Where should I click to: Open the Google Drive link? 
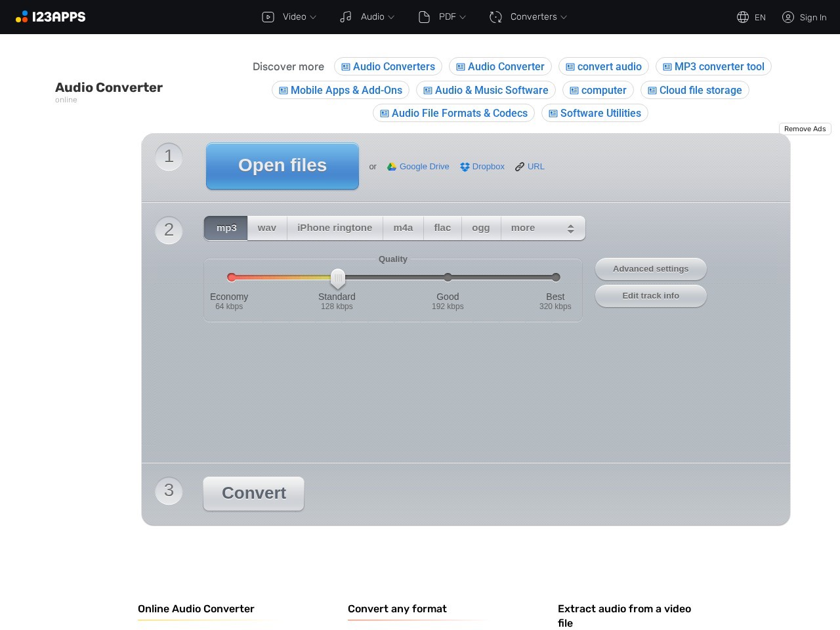424,167
